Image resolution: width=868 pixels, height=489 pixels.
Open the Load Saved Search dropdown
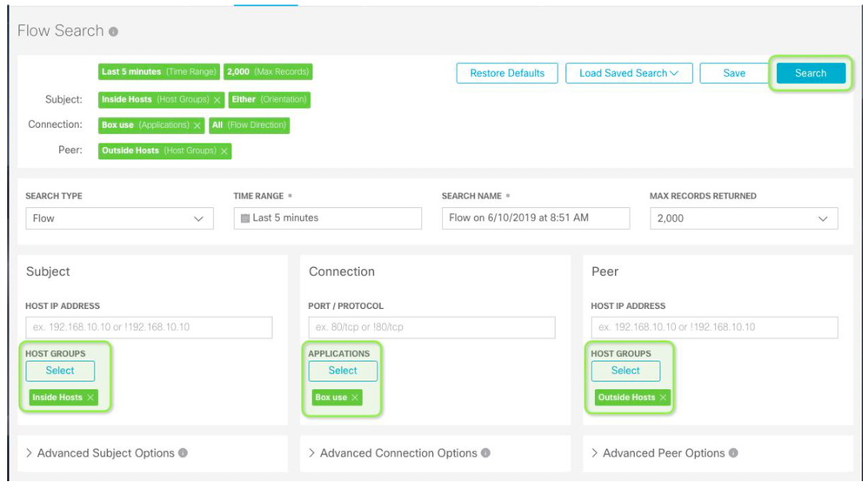click(629, 73)
